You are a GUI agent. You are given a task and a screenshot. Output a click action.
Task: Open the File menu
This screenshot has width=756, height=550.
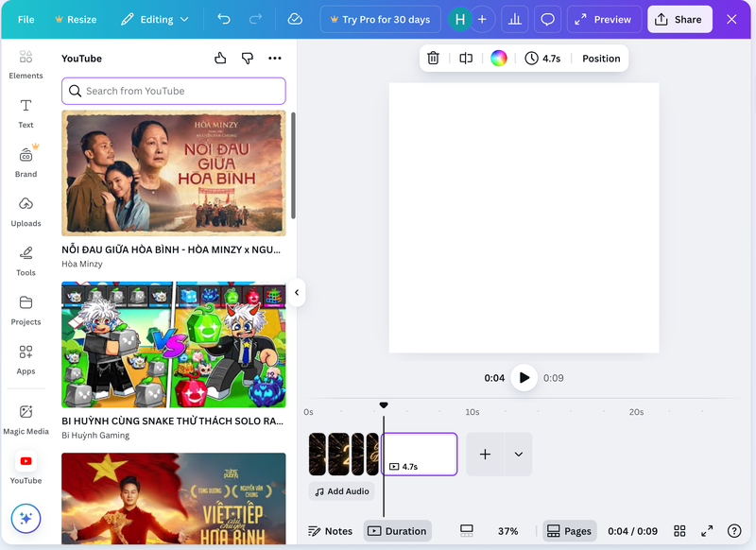(26, 18)
